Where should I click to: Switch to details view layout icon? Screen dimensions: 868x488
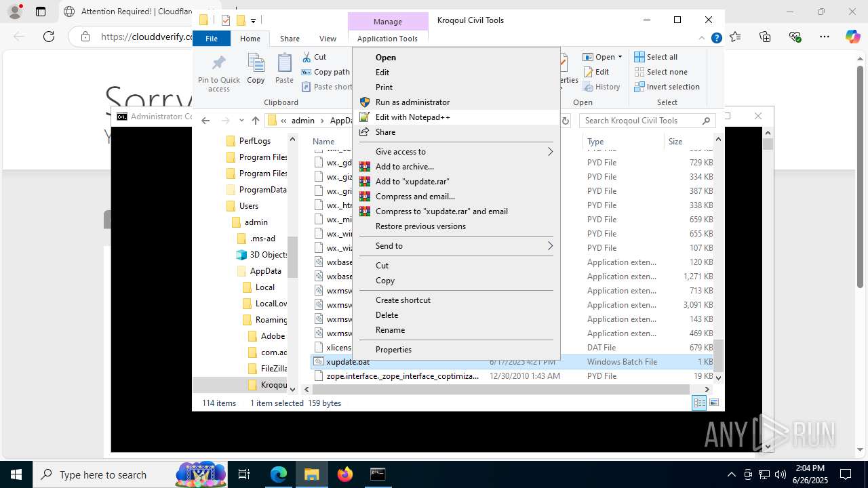coord(699,403)
